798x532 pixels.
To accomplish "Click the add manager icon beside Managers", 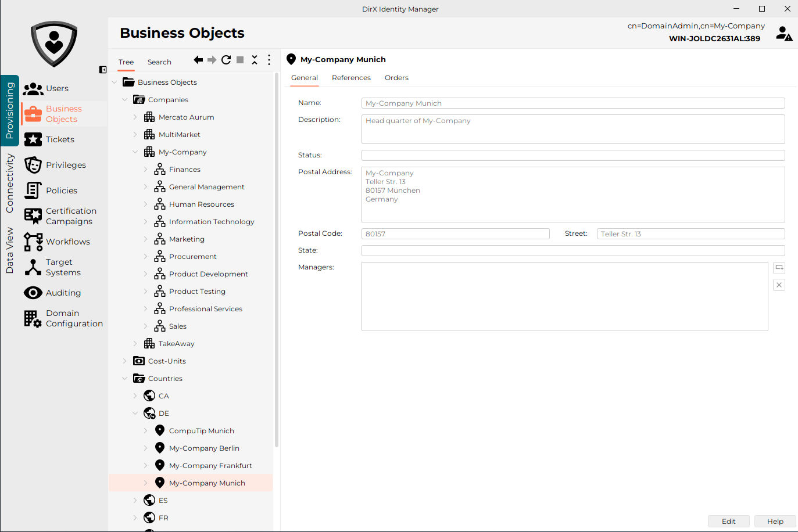I will tap(779, 268).
